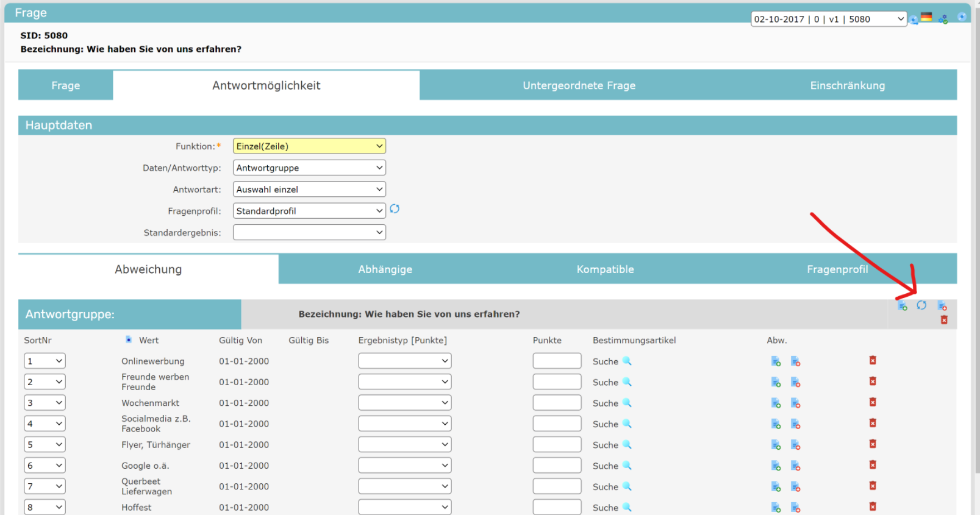Click the small icon beside Wert column
Viewport: 980px width, 515px height.
tap(129, 339)
